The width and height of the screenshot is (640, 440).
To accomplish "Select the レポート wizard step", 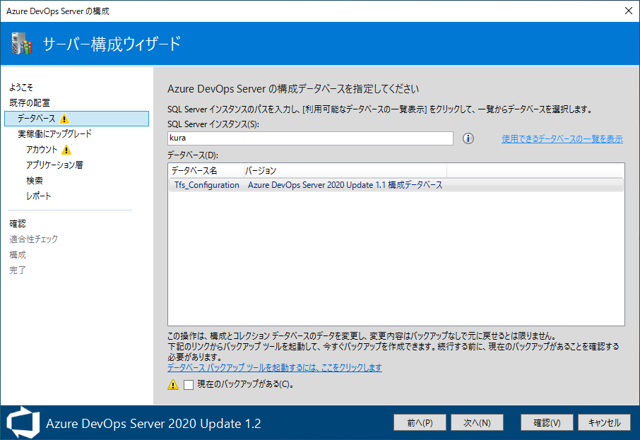I will pos(38,196).
